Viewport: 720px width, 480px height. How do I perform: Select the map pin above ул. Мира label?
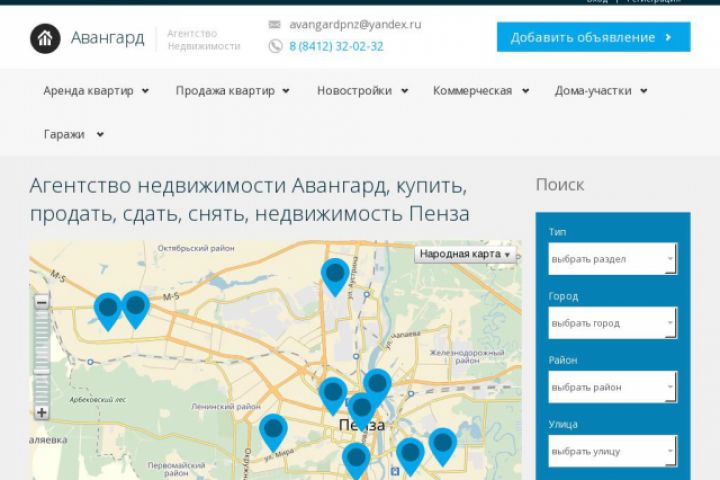pos(273,433)
